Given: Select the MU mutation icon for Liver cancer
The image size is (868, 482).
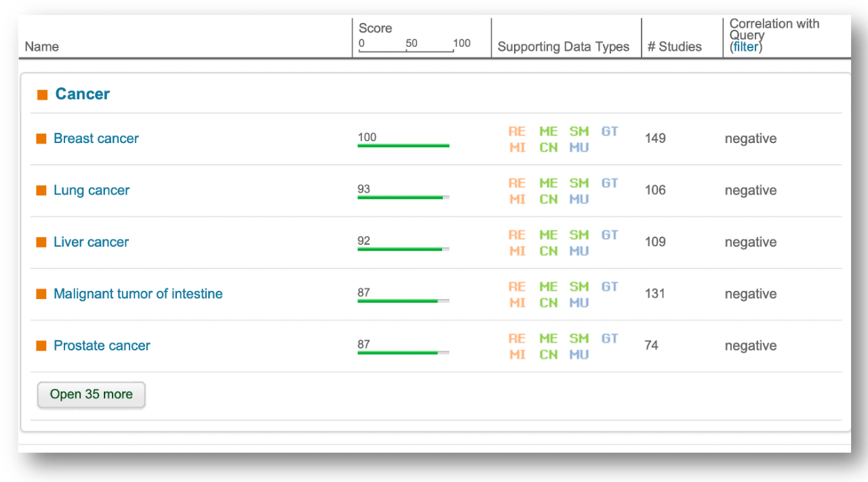Looking at the screenshot, I should [578, 251].
